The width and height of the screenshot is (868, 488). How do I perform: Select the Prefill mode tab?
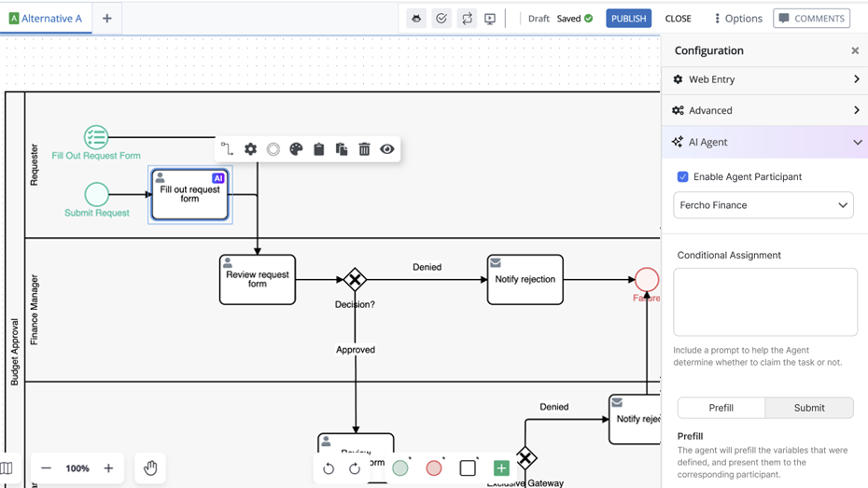[x=721, y=408]
